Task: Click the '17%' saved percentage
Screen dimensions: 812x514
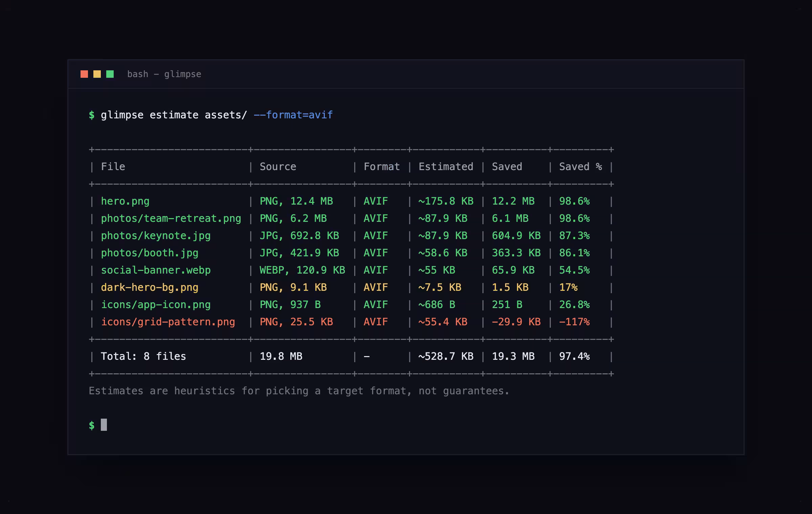Action: 568,287
